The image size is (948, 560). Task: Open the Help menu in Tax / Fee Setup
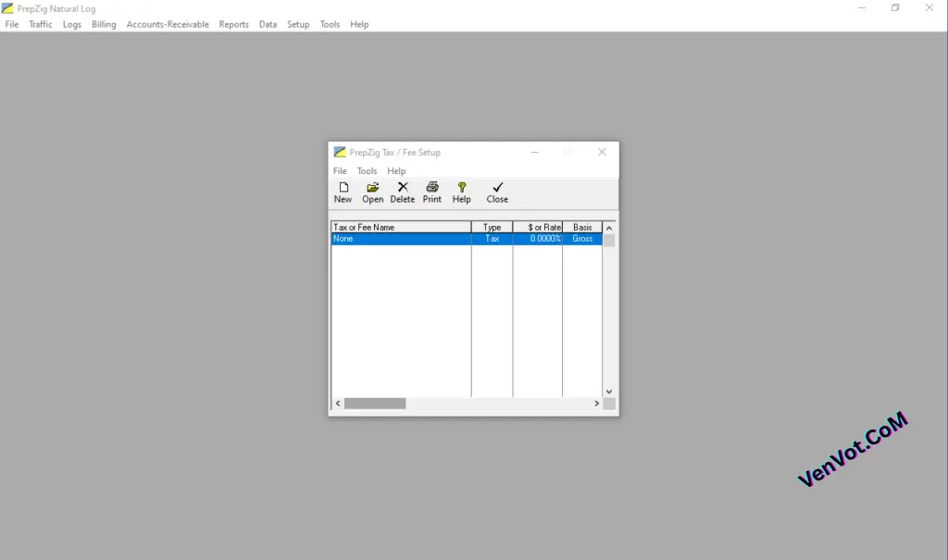click(396, 171)
